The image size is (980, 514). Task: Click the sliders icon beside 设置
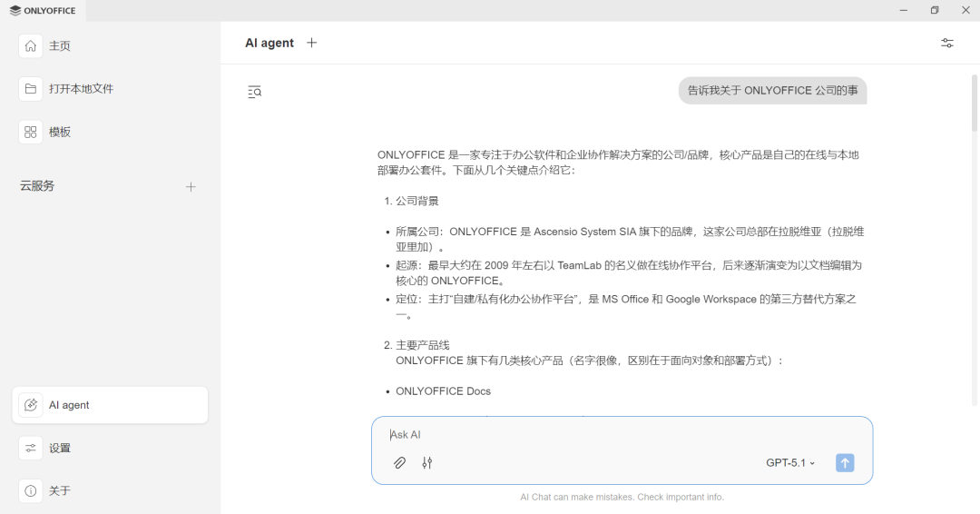(x=31, y=448)
